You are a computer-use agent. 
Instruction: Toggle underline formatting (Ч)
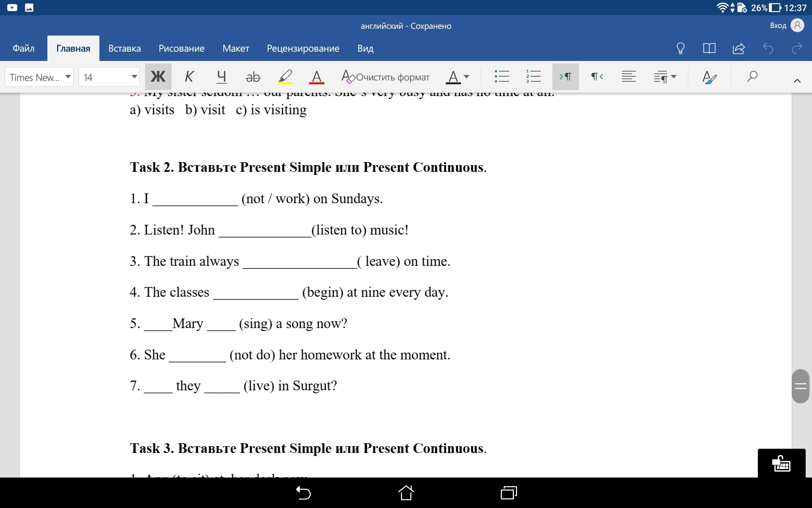click(x=221, y=77)
